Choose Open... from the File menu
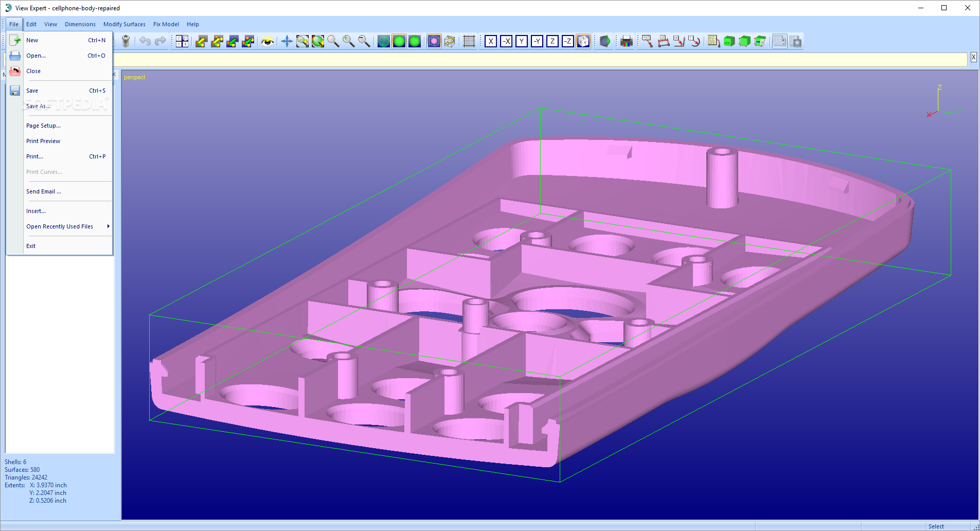980x531 pixels. (60, 56)
